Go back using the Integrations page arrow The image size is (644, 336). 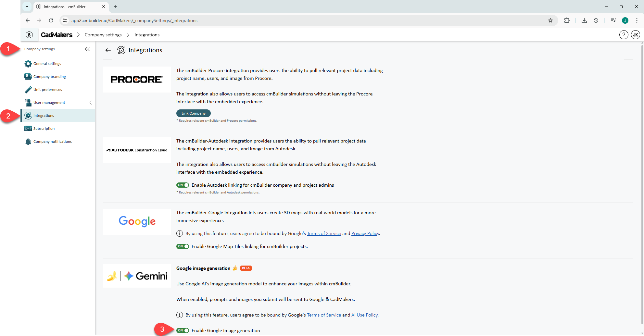[108, 50]
